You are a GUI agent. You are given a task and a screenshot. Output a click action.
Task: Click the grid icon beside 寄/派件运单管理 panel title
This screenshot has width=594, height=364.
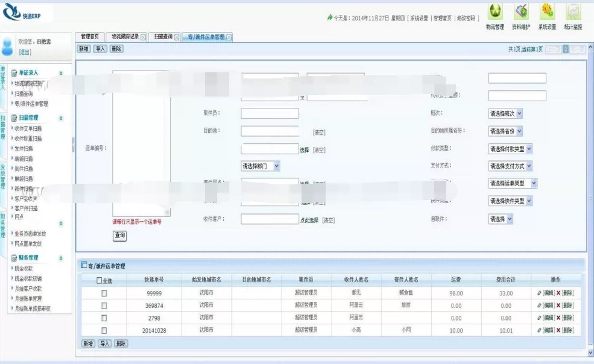[x=84, y=265]
